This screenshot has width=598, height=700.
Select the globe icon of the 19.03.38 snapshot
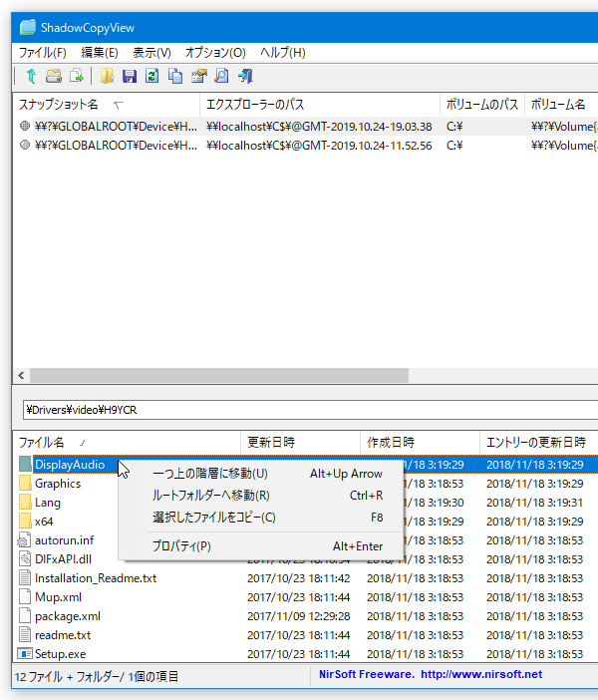click(x=25, y=126)
